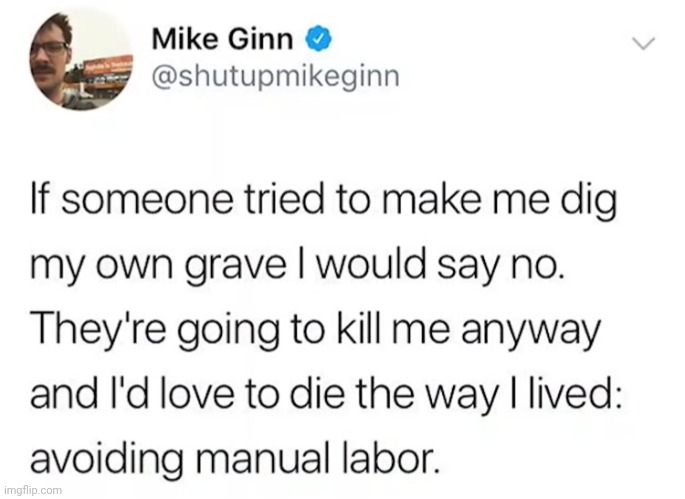This screenshot has width=685, height=499.
Task: Click the line 'my own grave I would say no.'
Action: (297, 266)
